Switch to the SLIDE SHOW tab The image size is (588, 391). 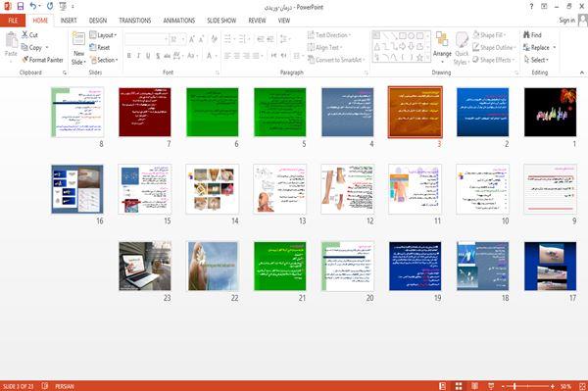point(221,21)
